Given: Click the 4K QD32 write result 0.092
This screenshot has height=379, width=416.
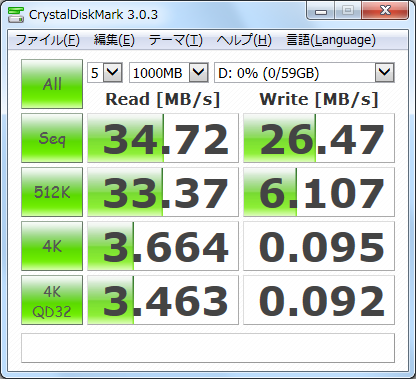Looking at the screenshot, I should pyautogui.click(x=319, y=300).
